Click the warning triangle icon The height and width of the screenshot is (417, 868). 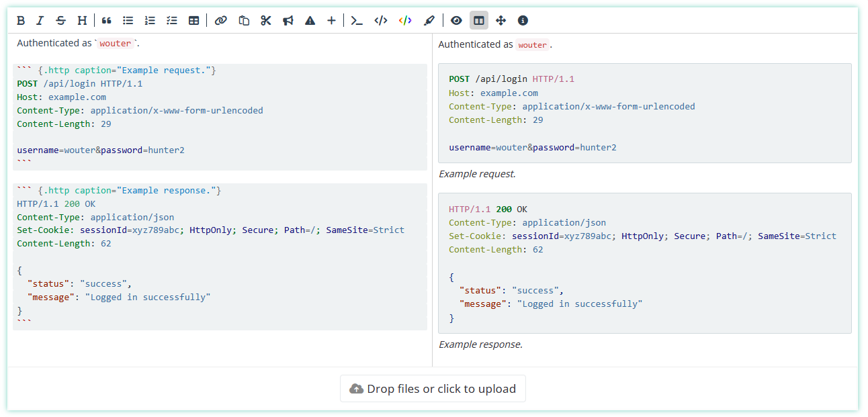click(x=310, y=21)
